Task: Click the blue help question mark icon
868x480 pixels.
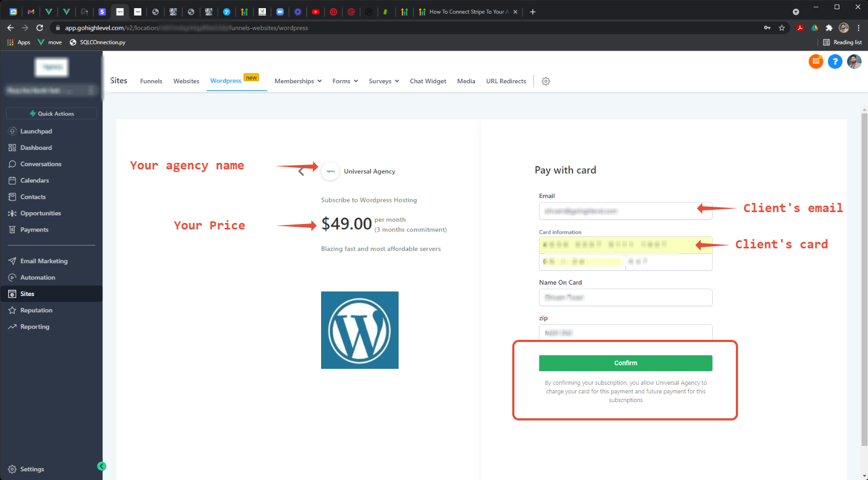Action: point(835,62)
